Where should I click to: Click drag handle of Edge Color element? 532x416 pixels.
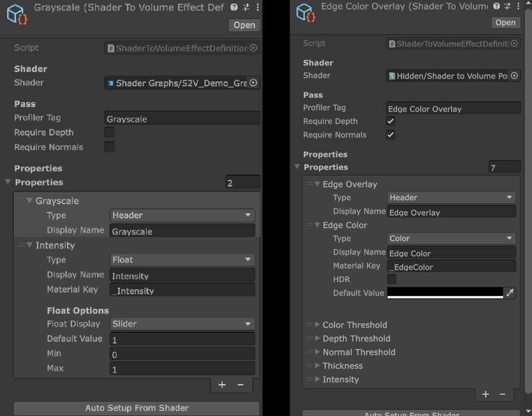[x=309, y=225]
